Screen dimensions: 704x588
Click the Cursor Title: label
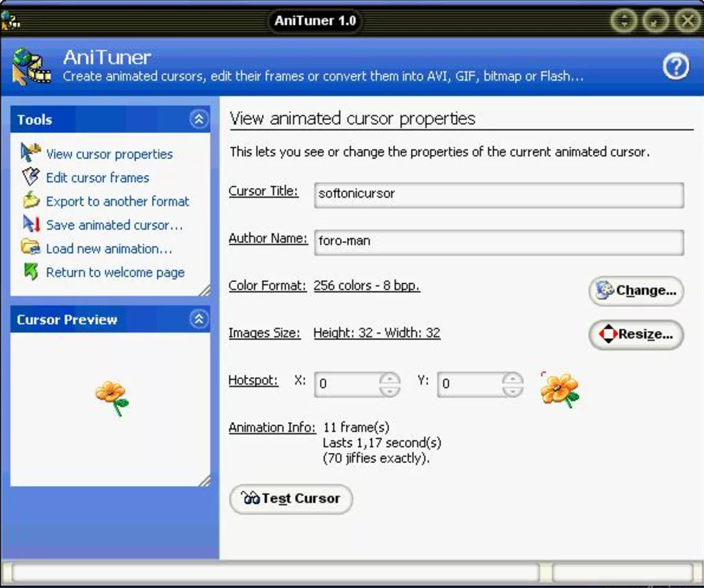[x=263, y=191]
